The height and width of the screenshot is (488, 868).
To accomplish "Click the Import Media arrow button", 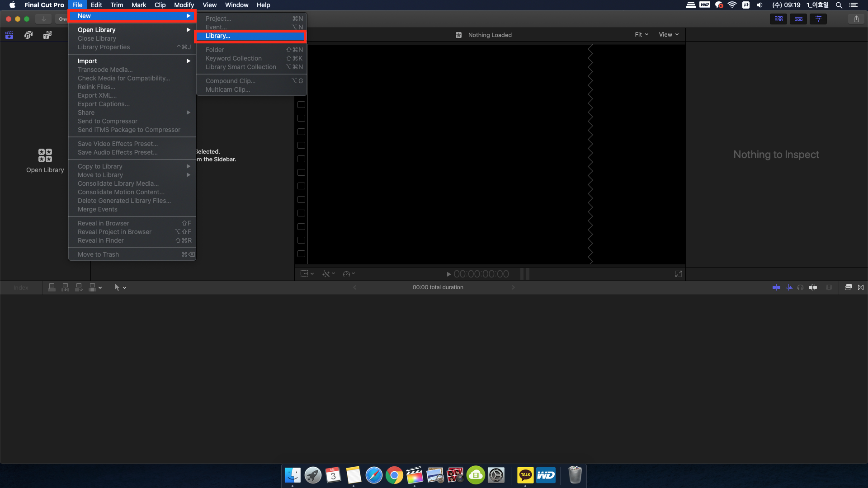I will pyautogui.click(x=43, y=19).
